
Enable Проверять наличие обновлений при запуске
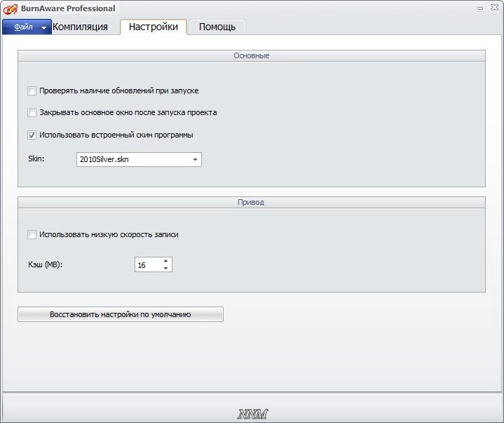pos(32,90)
